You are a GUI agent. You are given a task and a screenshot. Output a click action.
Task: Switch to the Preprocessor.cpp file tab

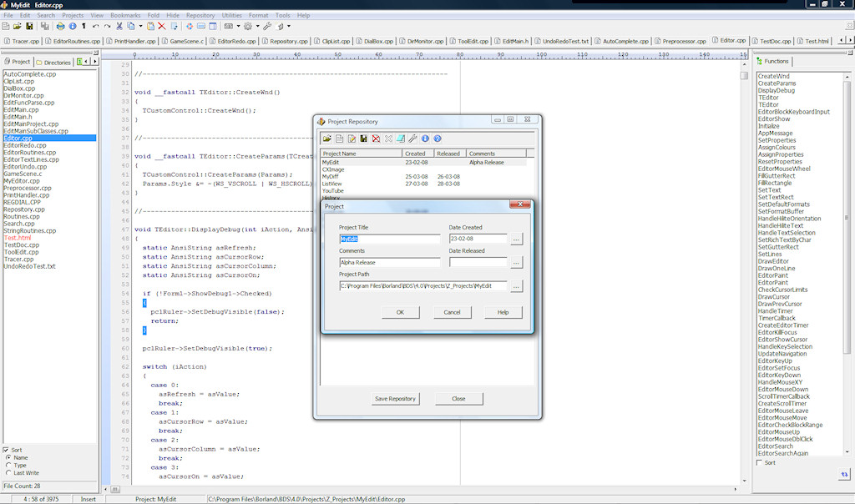680,41
